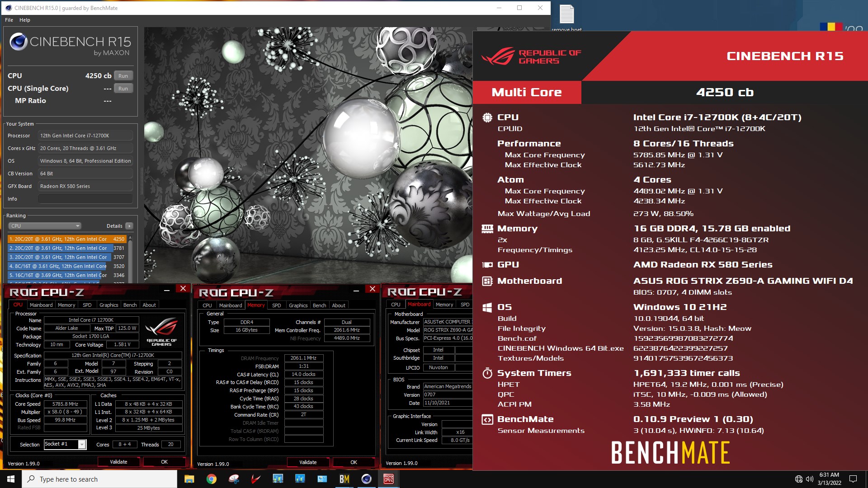868x488 pixels.
Task: Open the notification center icon
Action: coord(853,479)
